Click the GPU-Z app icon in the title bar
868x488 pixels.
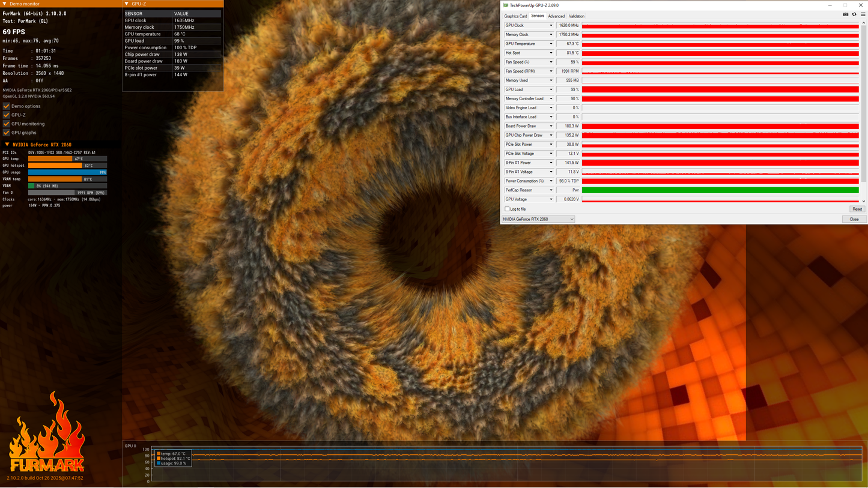[x=506, y=5]
